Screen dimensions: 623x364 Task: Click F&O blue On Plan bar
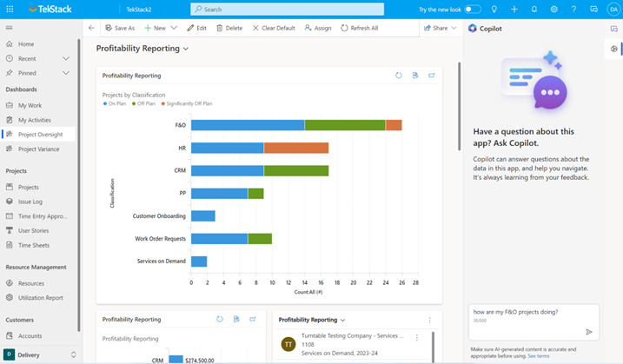coord(248,125)
